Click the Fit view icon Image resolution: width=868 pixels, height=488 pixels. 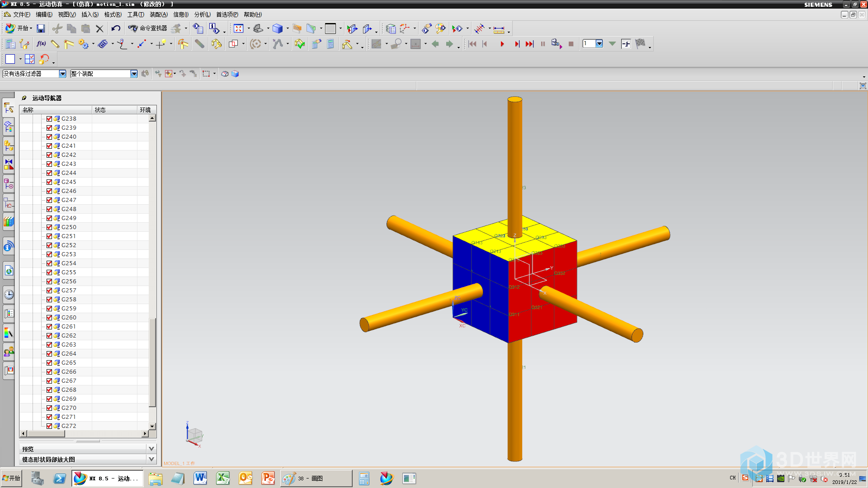click(239, 28)
